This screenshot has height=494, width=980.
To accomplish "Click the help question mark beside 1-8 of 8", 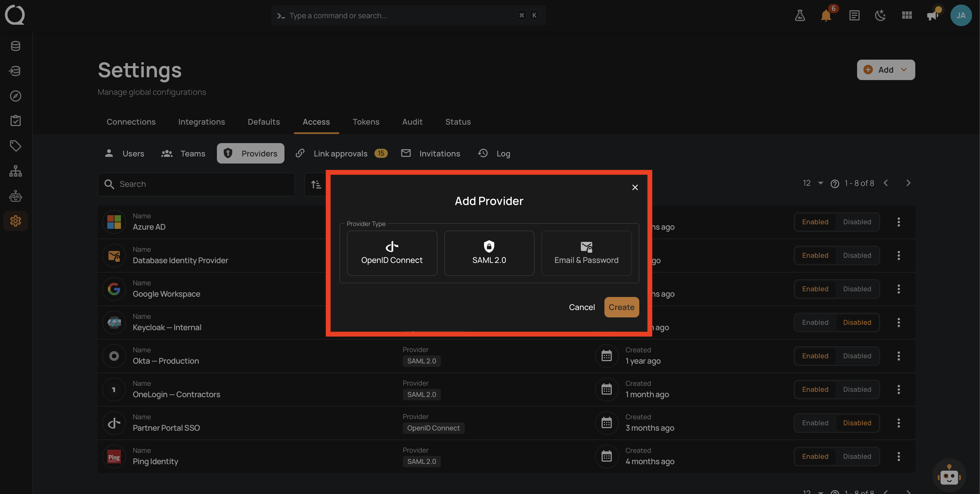I will (835, 184).
